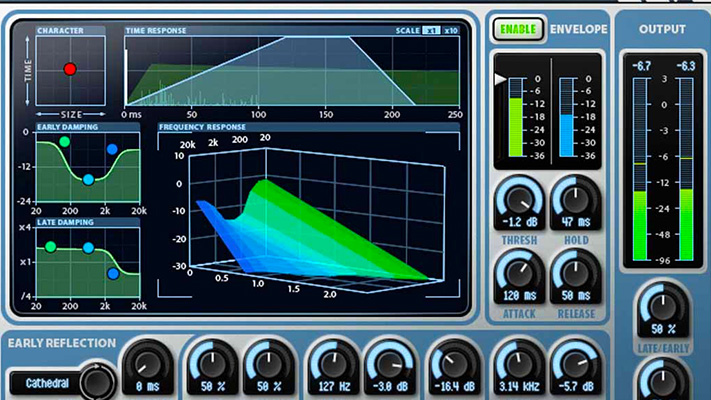This screenshot has height=400, width=711.
Task: Select the x1 time response scale
Action: click(x=431, y=30)
